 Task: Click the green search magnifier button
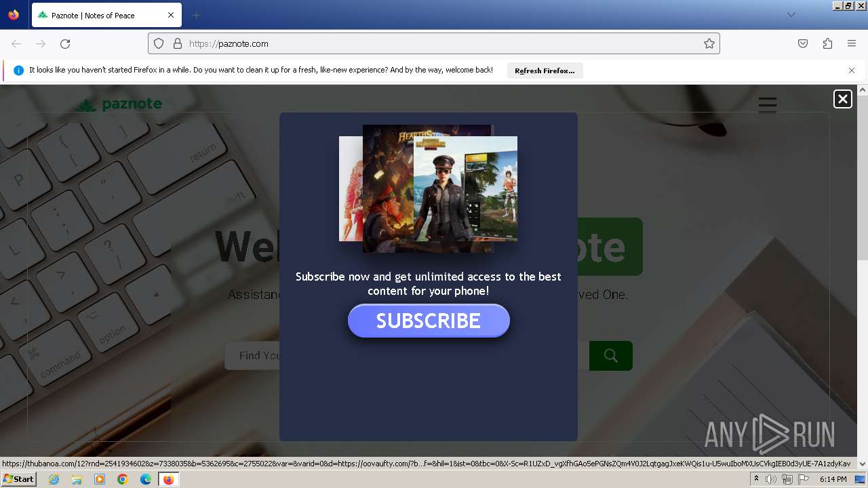click(611, 356)
